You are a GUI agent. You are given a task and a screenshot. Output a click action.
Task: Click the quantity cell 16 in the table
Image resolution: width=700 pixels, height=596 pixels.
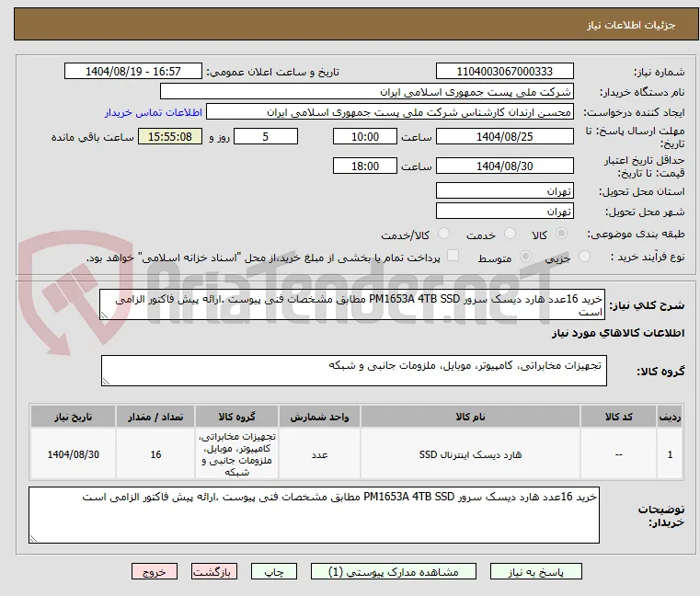155,454
